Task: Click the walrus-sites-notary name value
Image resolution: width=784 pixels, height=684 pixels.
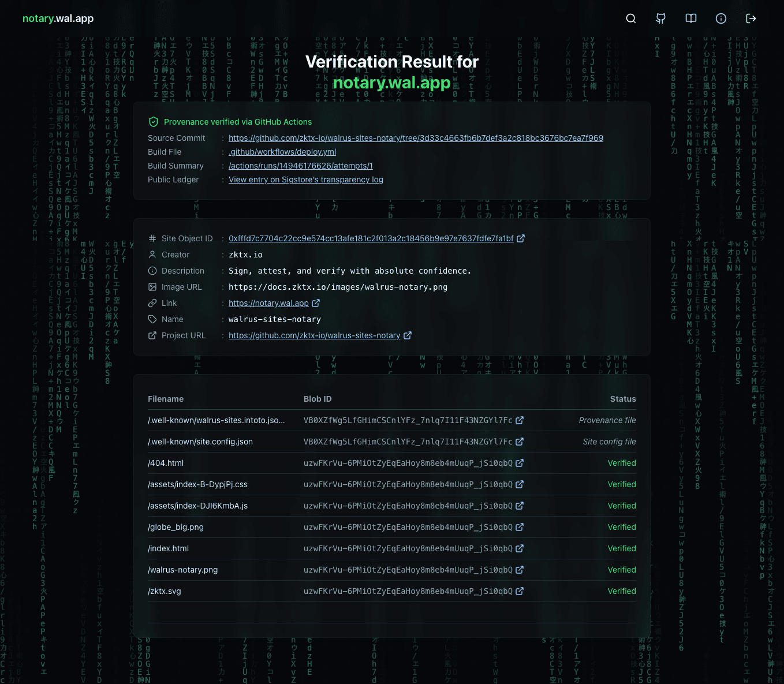Action: coord(275,319)
